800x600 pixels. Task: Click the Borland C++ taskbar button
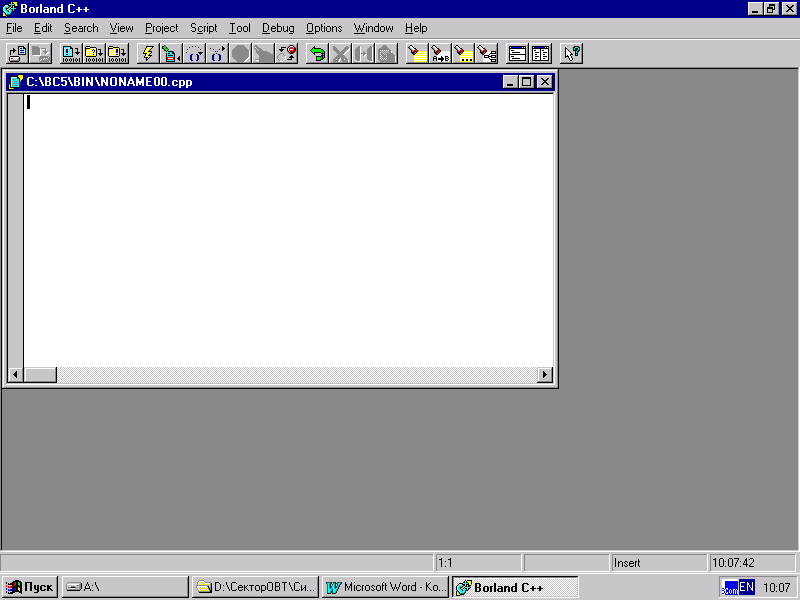point(515,587)
